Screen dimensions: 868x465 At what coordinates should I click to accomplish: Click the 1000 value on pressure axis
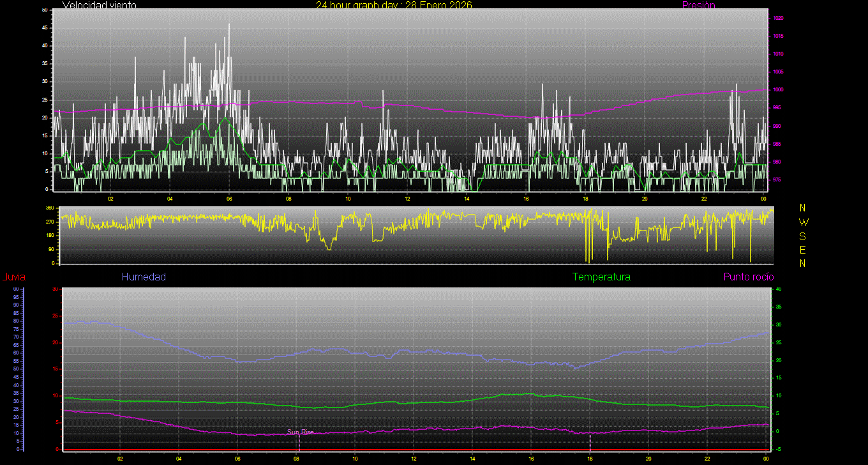click(x=777, y=90)
